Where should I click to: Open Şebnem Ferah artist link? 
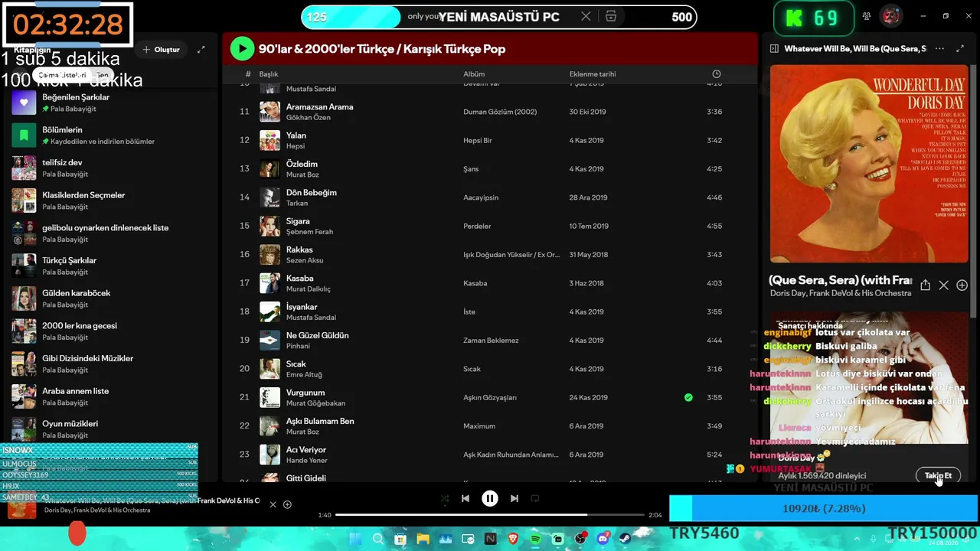point(309,232)
